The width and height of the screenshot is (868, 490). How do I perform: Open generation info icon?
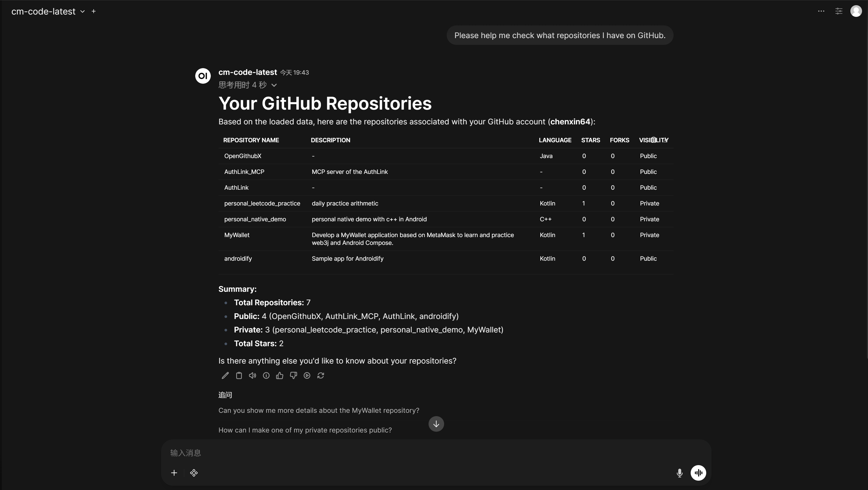click(x=266, y=375)
